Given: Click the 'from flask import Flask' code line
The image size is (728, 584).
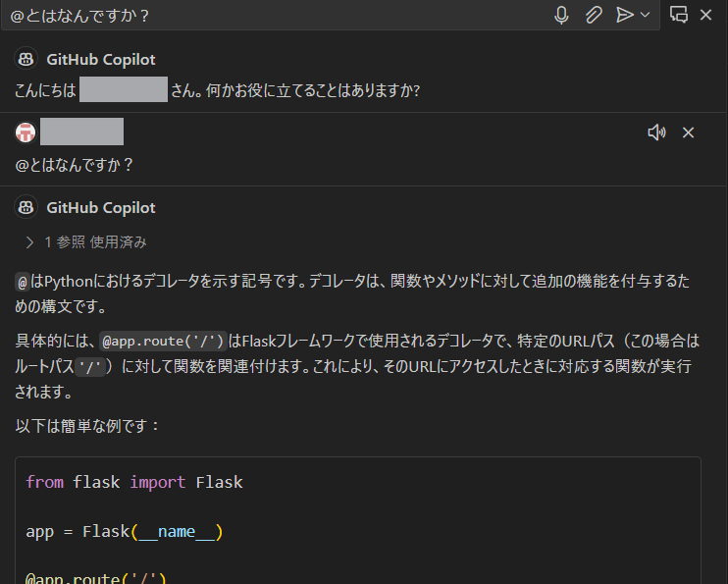Looking at the screenshot, I should click(134, 482).
